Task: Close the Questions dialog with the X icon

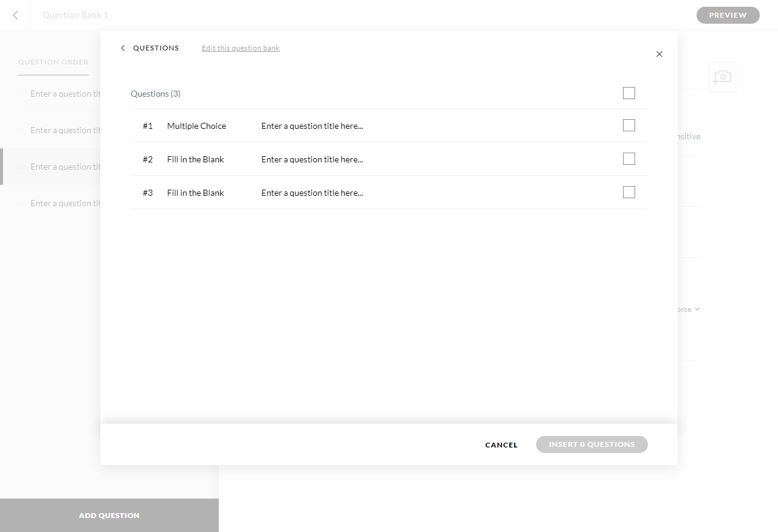Action: pos(659,54)
